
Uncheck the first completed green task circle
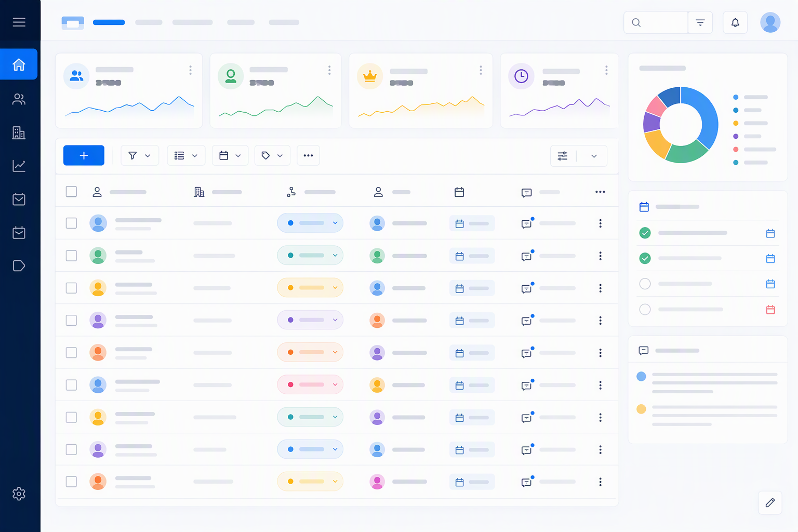tap(645, 233)
